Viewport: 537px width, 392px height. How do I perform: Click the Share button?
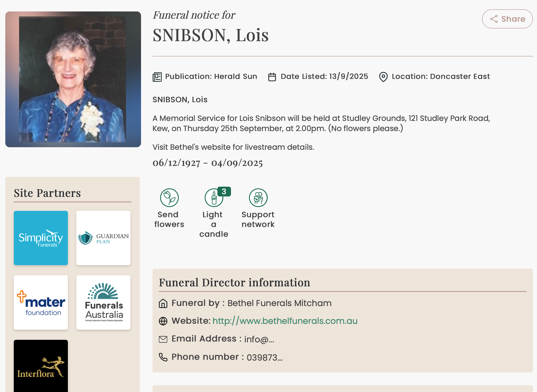coord(507,19)
